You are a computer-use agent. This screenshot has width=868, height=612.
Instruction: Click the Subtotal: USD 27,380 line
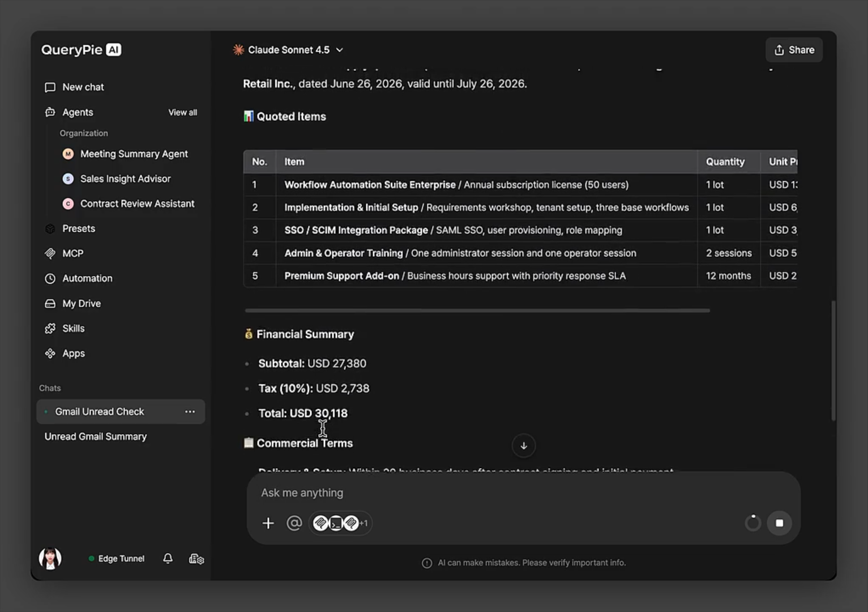(312, 363)
